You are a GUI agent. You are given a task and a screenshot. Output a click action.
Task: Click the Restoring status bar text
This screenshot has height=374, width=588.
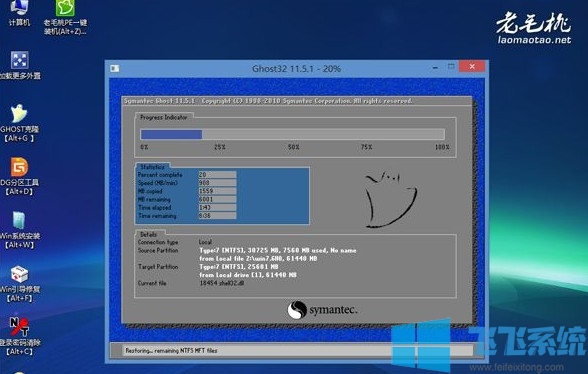point(171,351)
